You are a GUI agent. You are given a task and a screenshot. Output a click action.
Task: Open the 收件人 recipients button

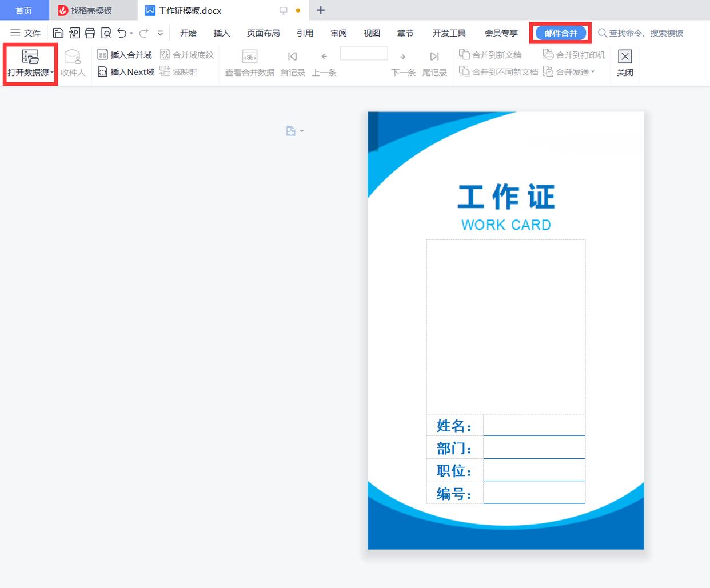pyautogui.click(x=73, y=63)
